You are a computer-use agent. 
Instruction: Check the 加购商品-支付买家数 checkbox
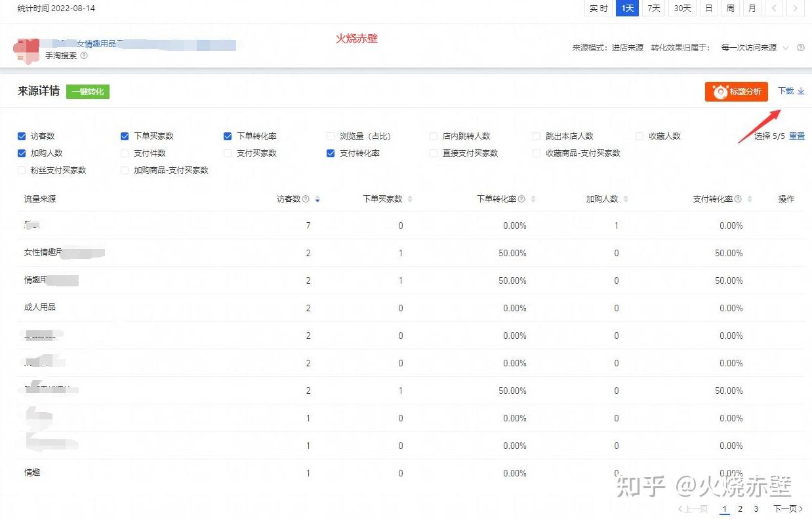pyautogui.click(x=125, y=170)
